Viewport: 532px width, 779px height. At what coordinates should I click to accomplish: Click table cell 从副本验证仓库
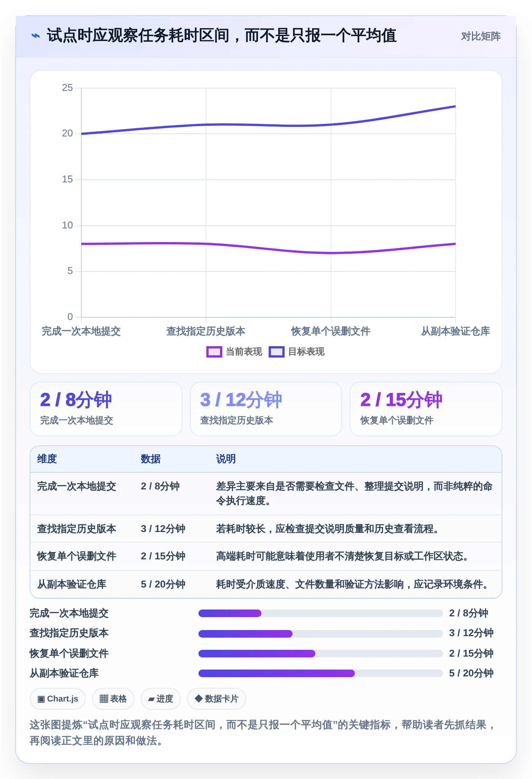(71, 584)
